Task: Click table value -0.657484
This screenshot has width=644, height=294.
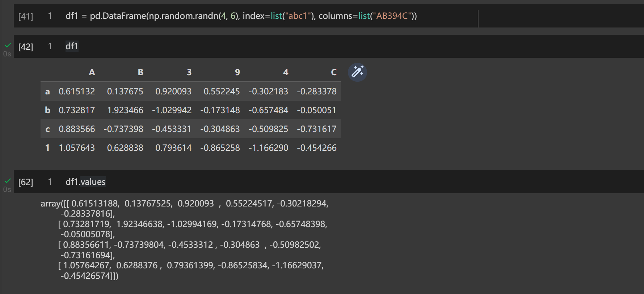Action: (x=269, y=110)
